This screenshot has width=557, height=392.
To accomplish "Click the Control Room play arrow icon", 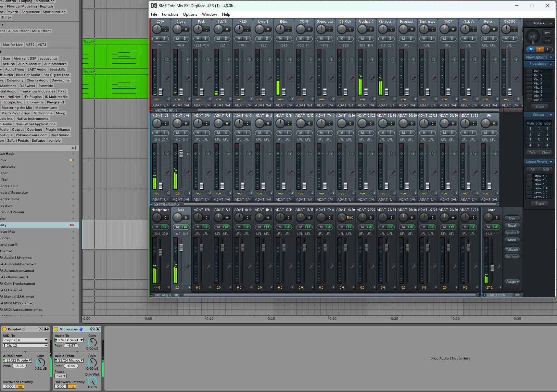I will pyautogui.click(x=484, y=295).
